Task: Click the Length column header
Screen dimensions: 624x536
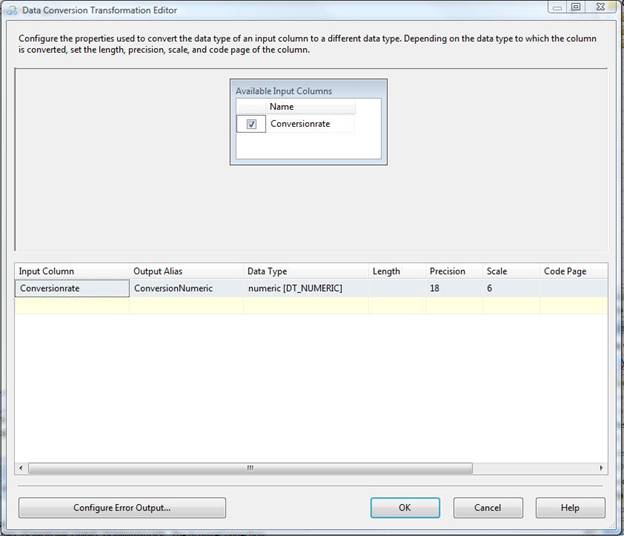Action: (397, 271)
